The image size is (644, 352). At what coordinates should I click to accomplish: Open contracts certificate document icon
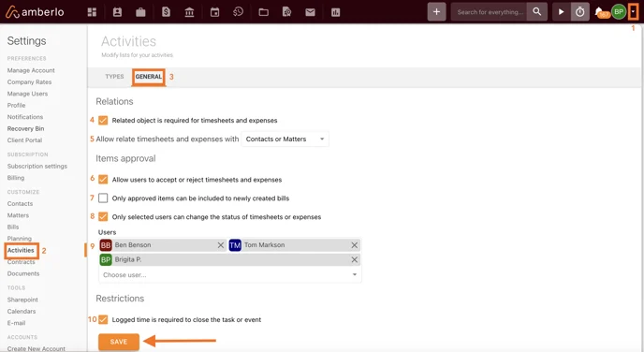(x=287, y=12)
